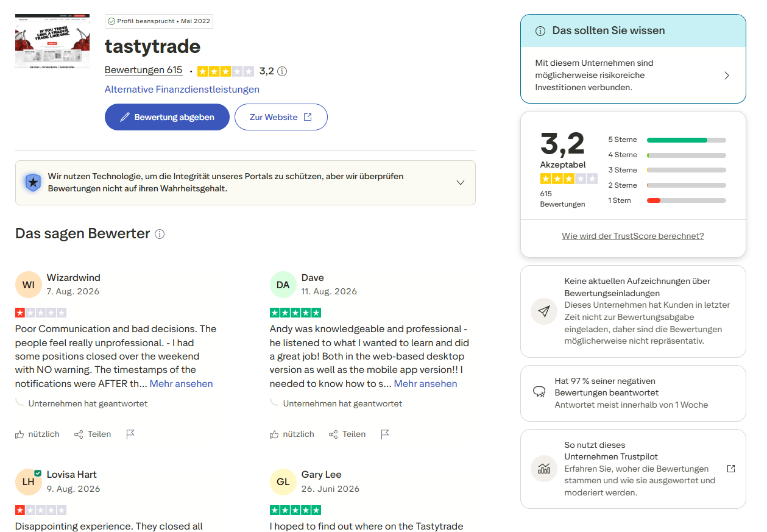Click Gary Lee's GL avatar
Screen dimensions: 767x532
(283, 481)
